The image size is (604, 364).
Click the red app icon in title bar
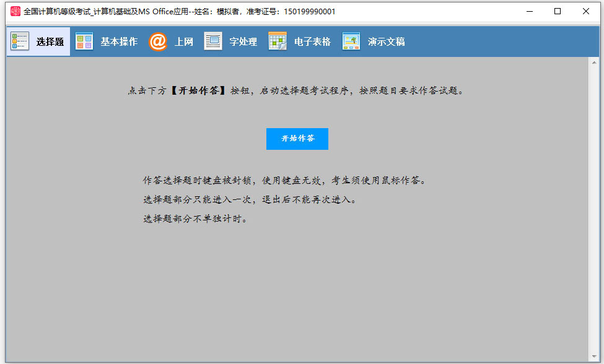tap(15, 11)
